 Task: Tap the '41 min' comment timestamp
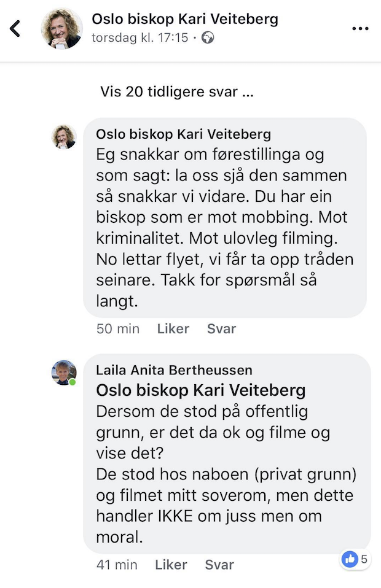tap(117, 565)
